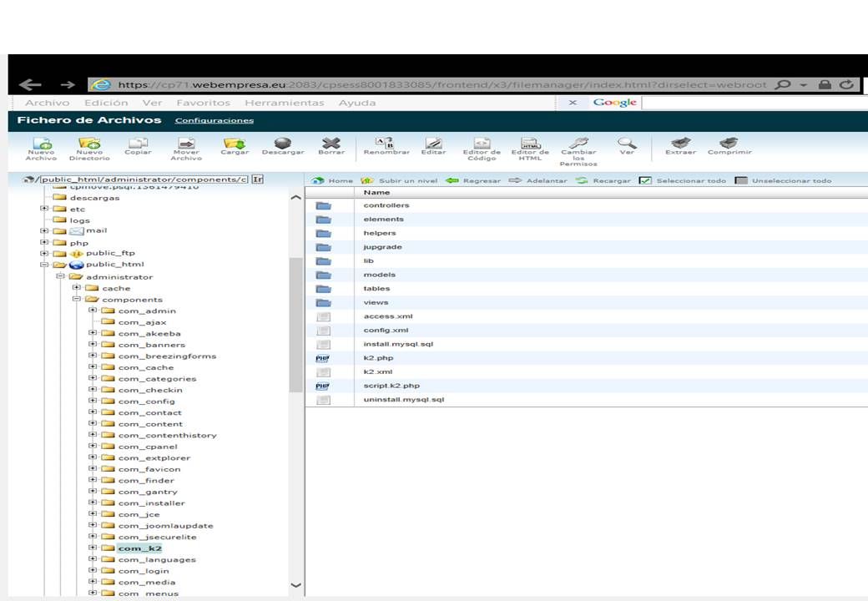The width and height of the screenshot is (868, 601).
Task: Open the Archivo menu
Action: 47,103
